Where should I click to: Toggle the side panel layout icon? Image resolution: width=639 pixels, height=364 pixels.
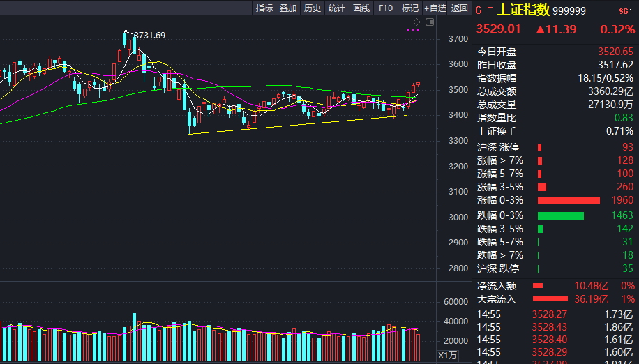429,22
